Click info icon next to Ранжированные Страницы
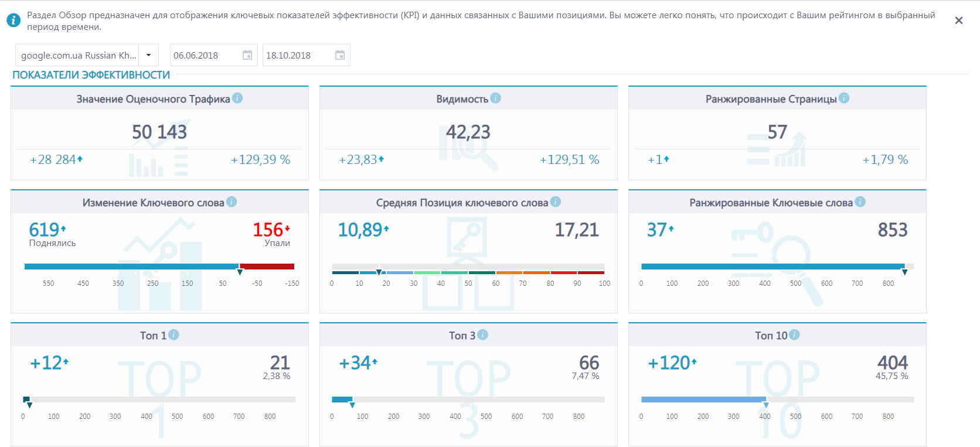Viewport: 980px width, 447px height. click(844, 98)
